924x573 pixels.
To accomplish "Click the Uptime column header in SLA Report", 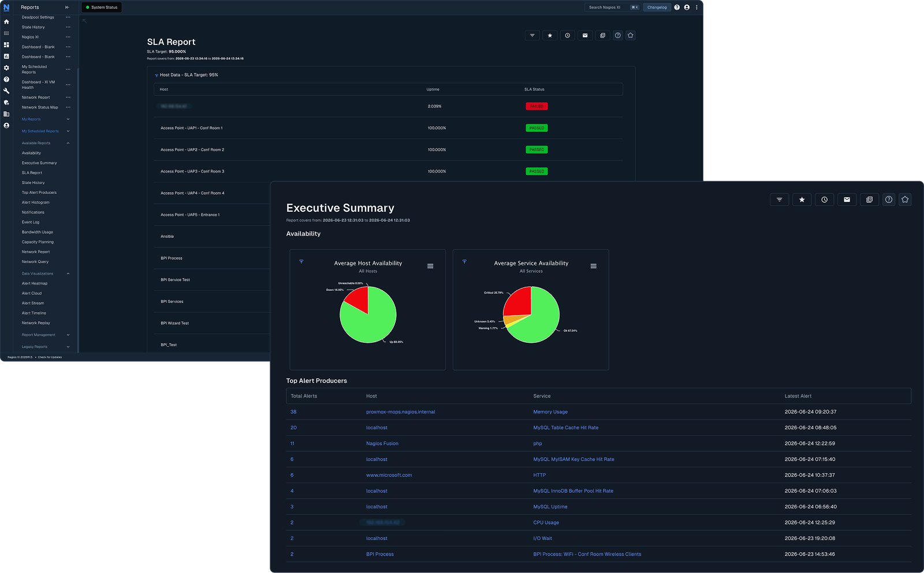I will click(x=433, y=89).
